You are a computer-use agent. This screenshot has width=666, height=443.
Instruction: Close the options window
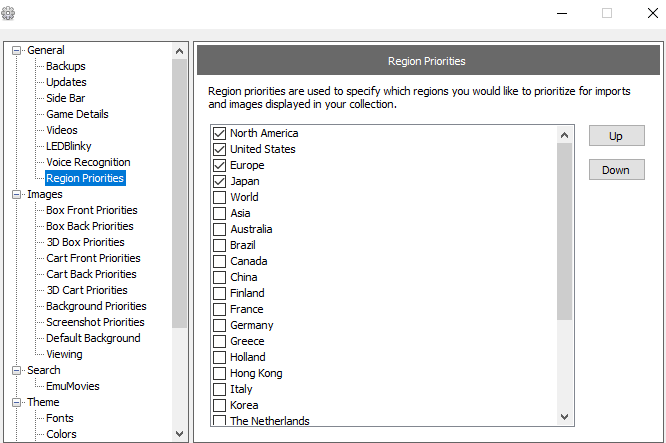[653, 13]
